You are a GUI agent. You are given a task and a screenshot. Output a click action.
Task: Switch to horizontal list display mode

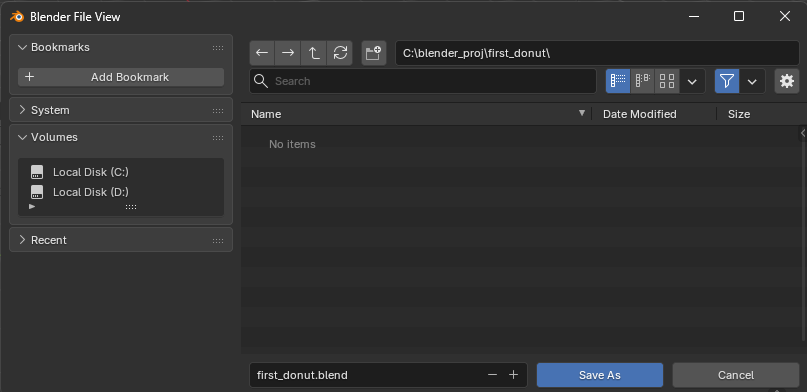642,81
